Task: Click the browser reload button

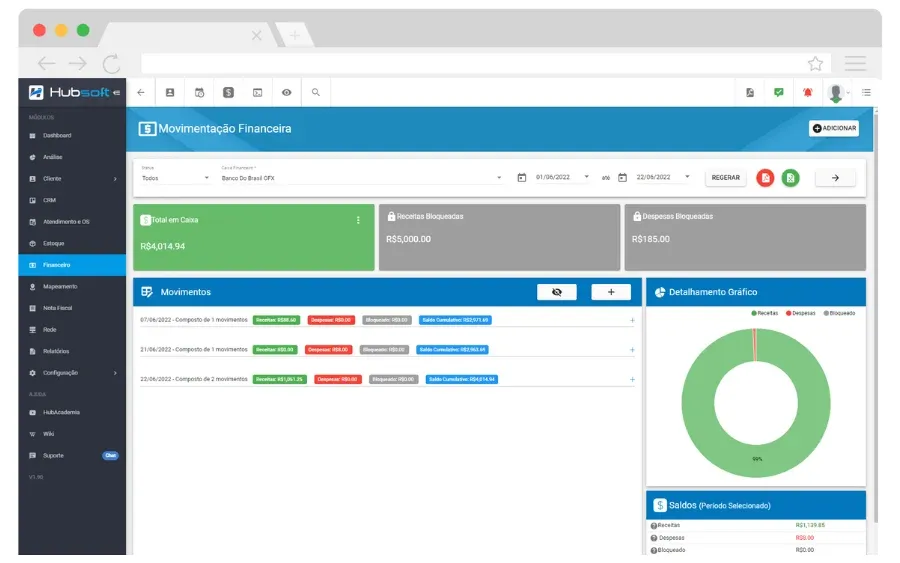Action: pyautogui.click(x=111, y=63)
